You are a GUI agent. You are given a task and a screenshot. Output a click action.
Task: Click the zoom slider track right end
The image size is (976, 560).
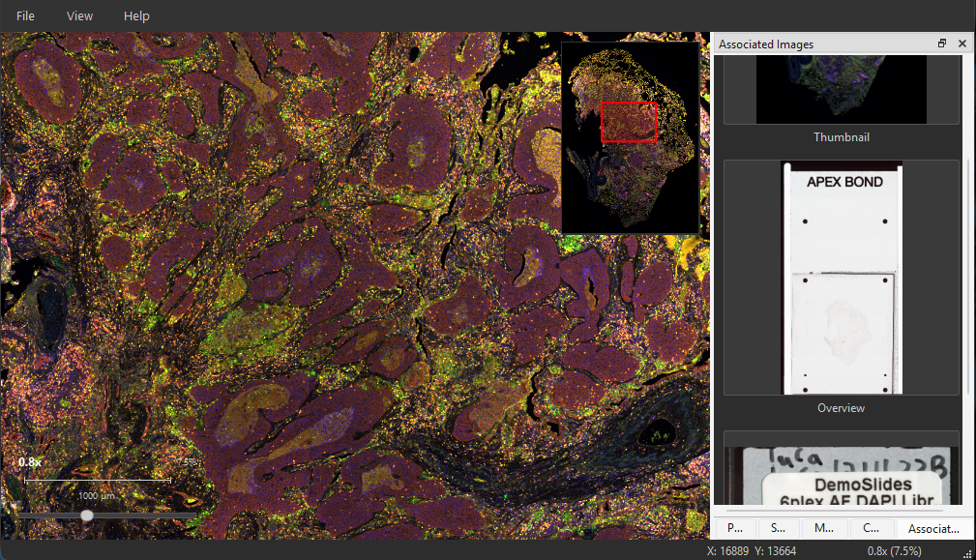coord(192,516)
